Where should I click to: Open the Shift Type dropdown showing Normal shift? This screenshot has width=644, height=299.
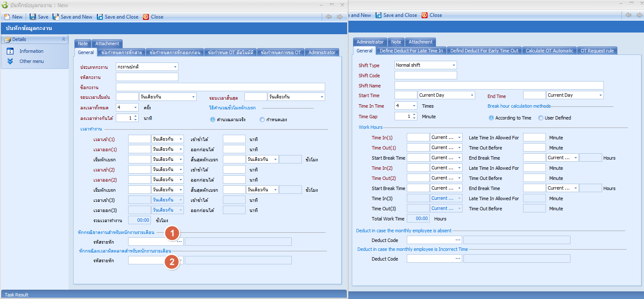tap(454, 65)
